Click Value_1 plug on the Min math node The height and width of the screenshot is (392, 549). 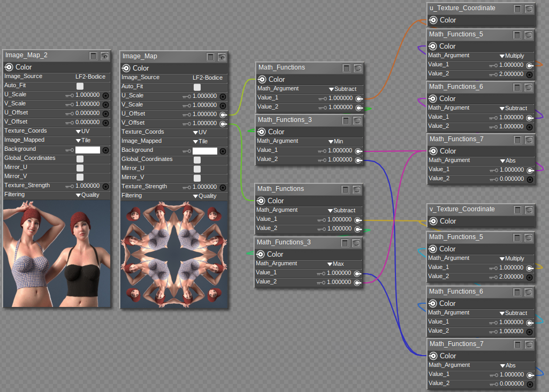click(x=359, y=151)
